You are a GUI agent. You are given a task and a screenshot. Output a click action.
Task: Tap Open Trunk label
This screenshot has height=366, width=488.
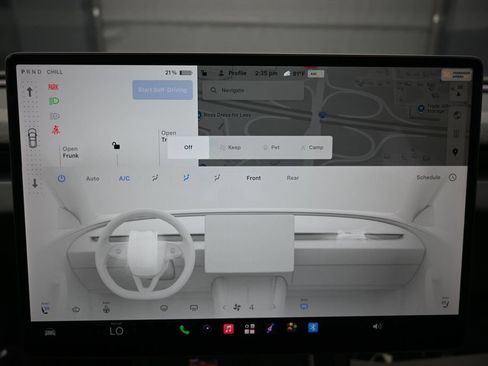[x=168, y=136]
